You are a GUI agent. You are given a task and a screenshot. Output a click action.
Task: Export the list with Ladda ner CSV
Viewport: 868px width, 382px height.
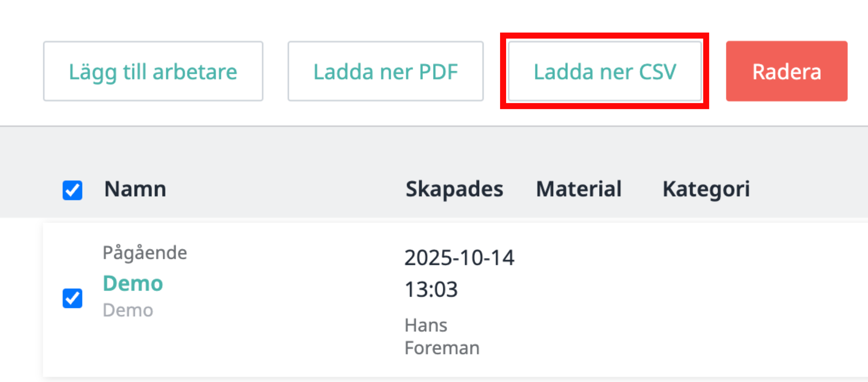[x=605, y=71]
